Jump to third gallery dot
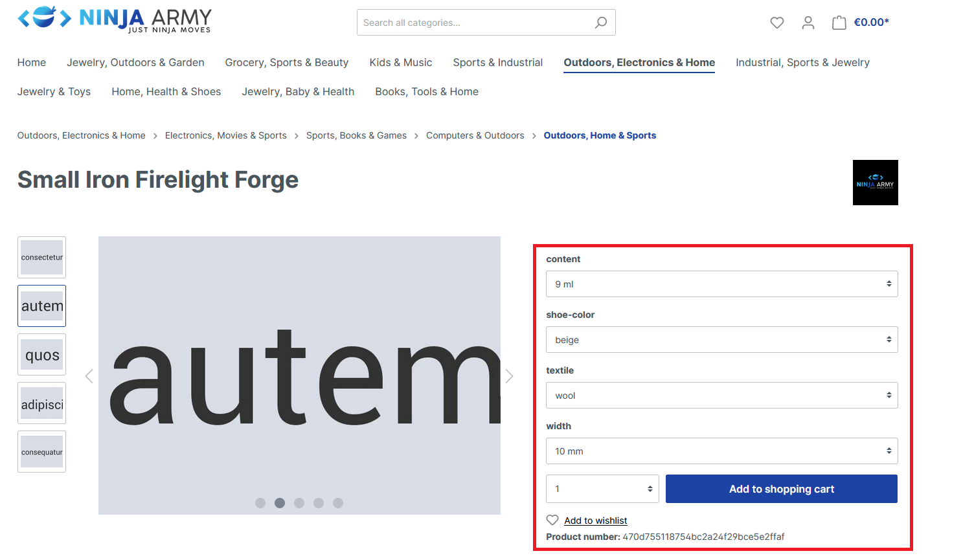963x560 pixels. 299,503
